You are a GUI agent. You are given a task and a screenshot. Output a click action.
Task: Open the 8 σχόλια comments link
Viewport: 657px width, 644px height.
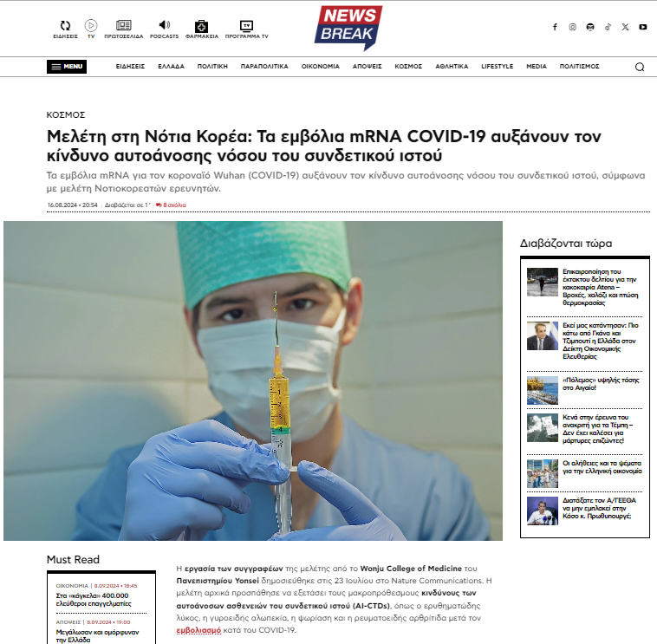coord(171,205)
